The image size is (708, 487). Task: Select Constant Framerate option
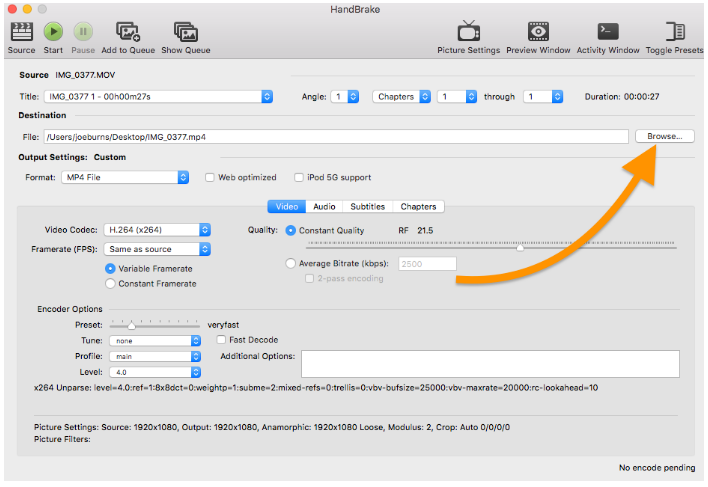(110, 284)
